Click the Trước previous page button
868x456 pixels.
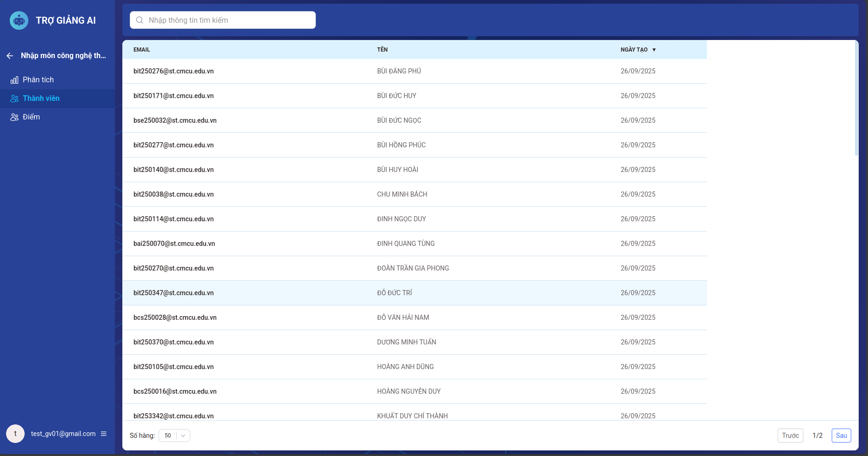click(x=790, y=436)
